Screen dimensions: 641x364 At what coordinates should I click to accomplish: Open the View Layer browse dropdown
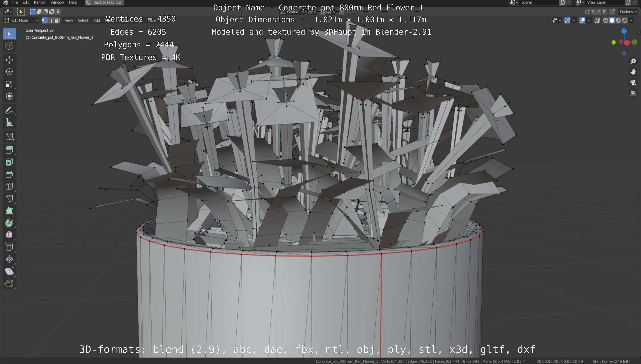pyautogui.click(x=580, y=2)
